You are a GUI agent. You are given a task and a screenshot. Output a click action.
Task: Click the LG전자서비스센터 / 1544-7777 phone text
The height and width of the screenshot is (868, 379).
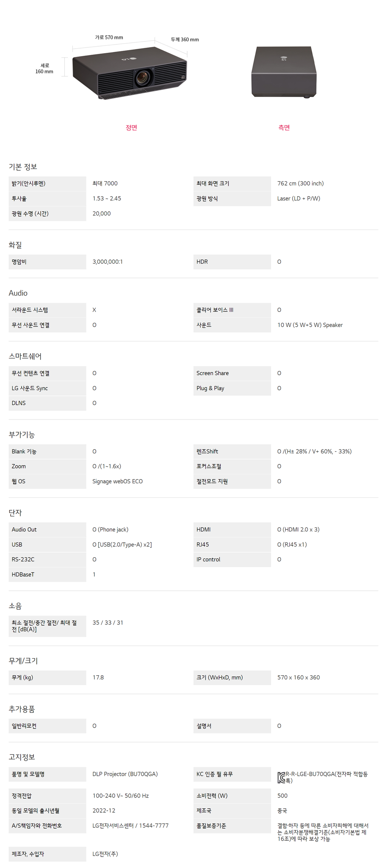click(x=130, y=826)
